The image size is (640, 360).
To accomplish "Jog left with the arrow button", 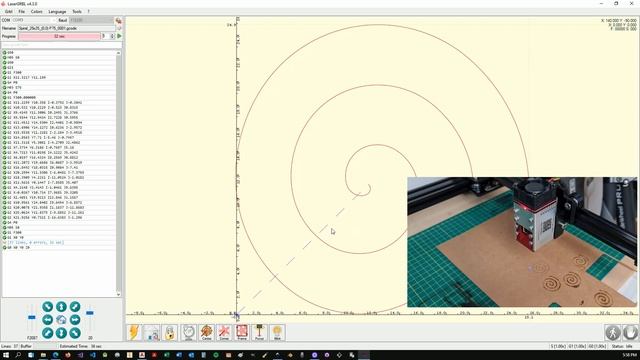I will 47,320.
